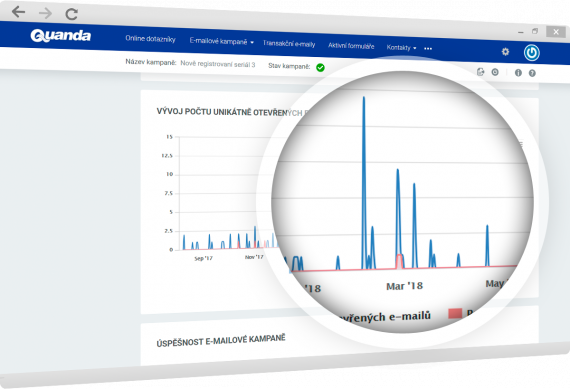Image resolution: width=570 pixels, height=389 pixels.
Task: Open settings via the gear icon
Action: 505,52
